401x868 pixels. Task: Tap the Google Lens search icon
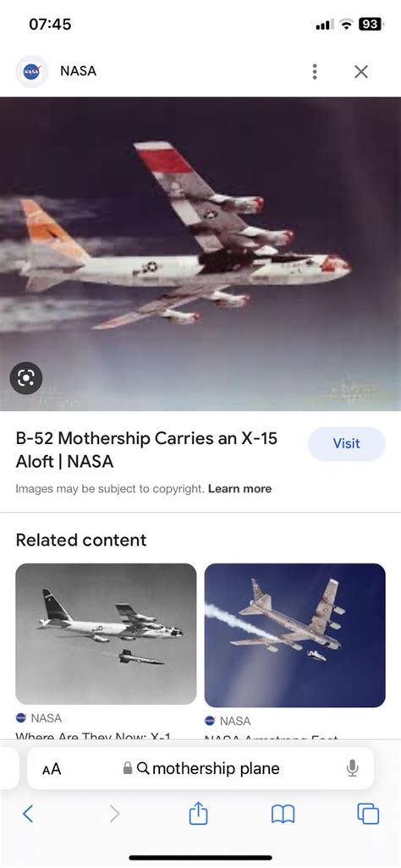tap(26, 378)
